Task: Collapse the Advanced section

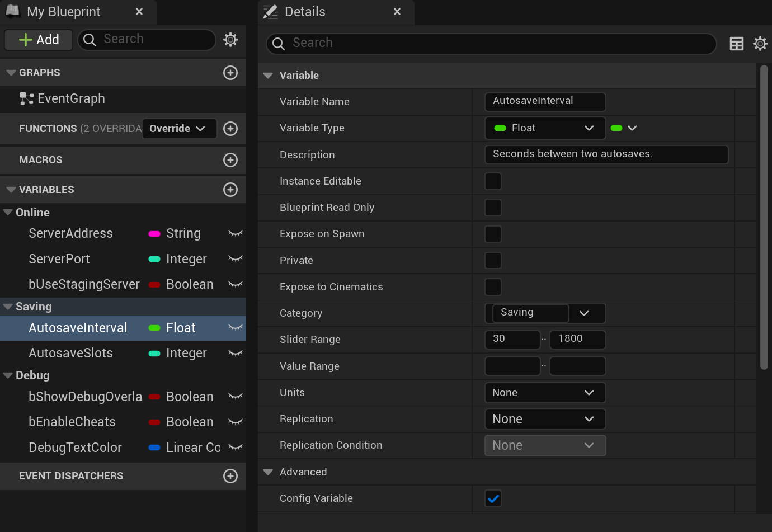Action: pos(268,472)
